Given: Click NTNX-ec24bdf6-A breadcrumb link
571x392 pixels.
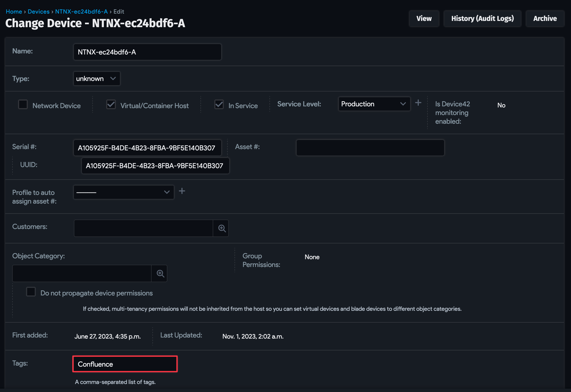Looking at the screenshot, I should tap(81, 12).
